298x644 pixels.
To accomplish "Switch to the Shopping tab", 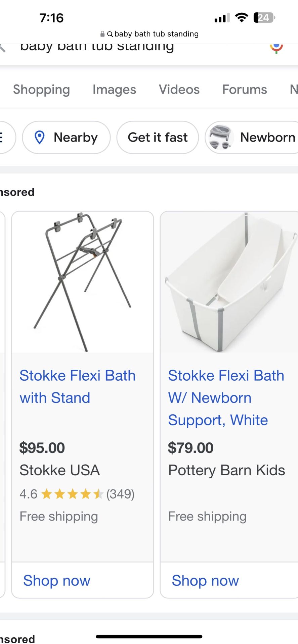I will click(41, 89).
